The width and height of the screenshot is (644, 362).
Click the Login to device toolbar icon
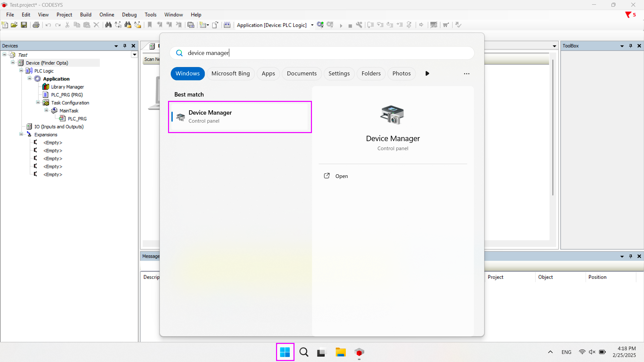coord(320,25)
